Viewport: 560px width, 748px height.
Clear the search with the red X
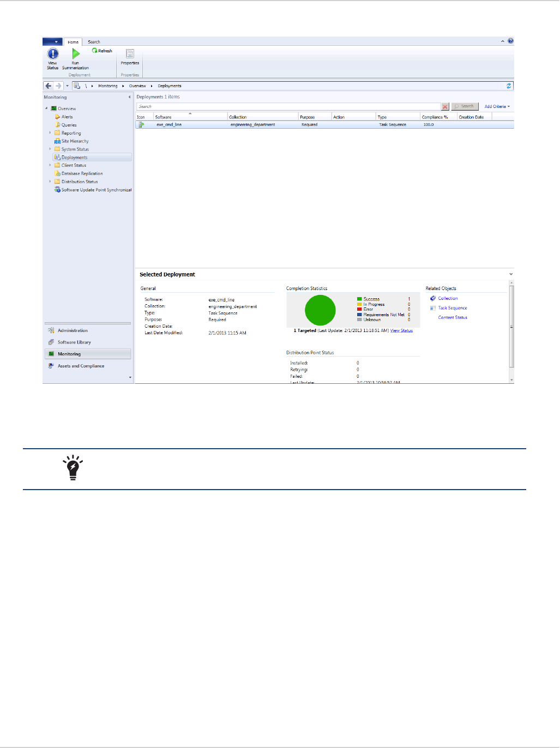(x=445, y=107)
